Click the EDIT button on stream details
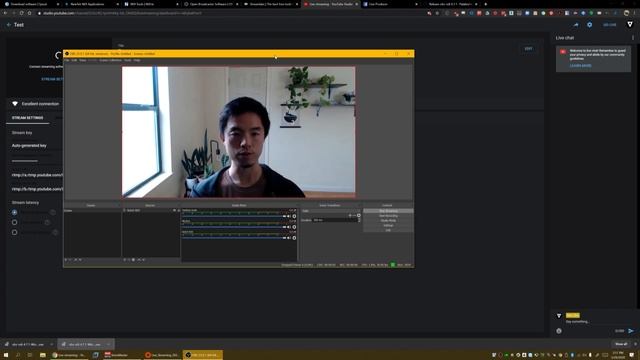 point(528,49)
